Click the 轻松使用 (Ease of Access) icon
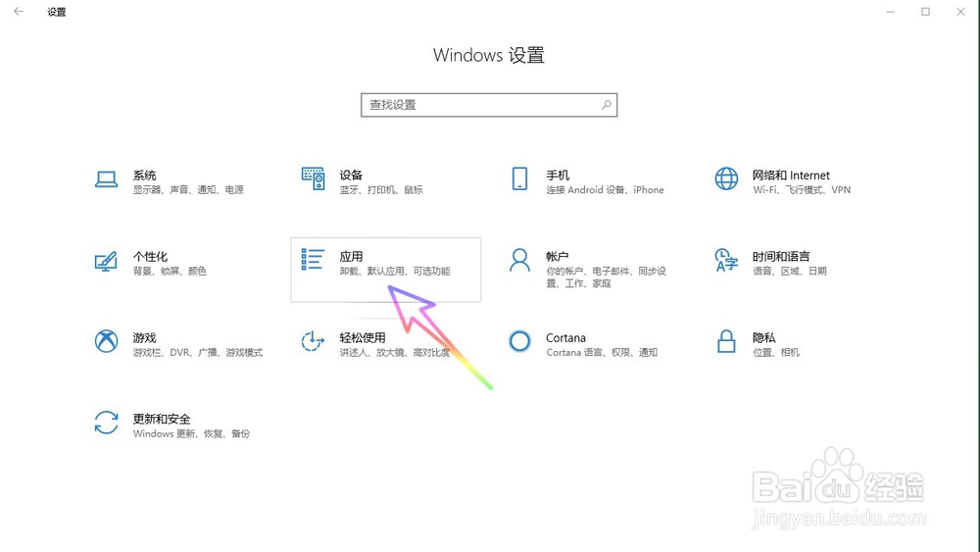Image resolution: width=980 pixels, height=552 pixels. point(313,341)
